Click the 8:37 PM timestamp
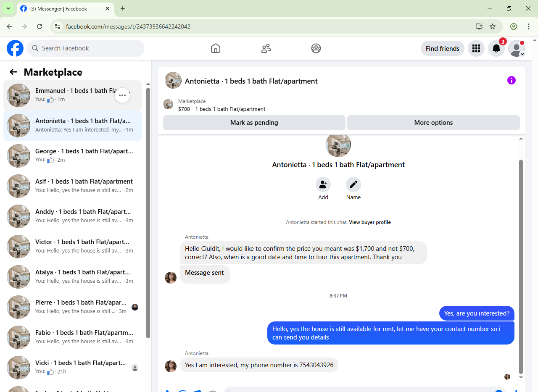 pyautogui.click(x=338, y=296)
